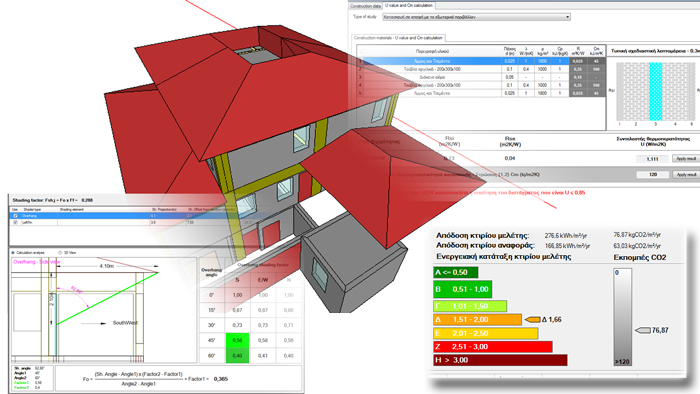The image size is (700, 394).
Task: Toggle the LeftFin shader Use checkbox
Action: (x=16, y=222)
